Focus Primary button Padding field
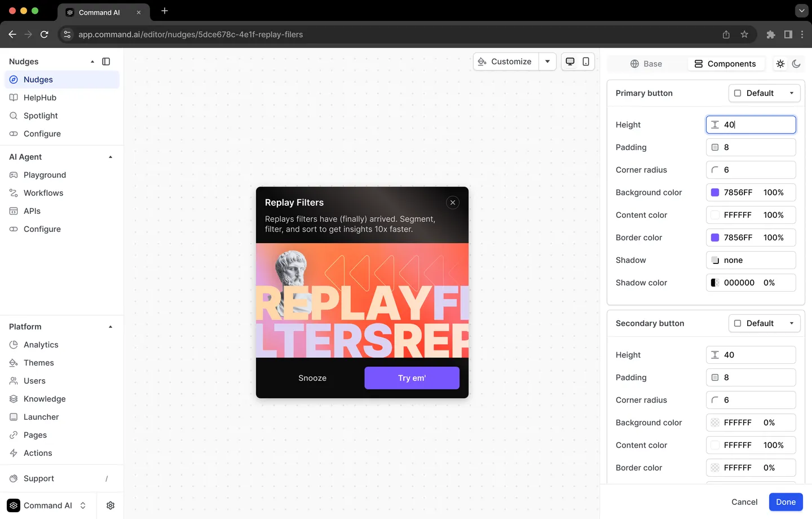The image size is (812, 519). [x=751, y=147]
